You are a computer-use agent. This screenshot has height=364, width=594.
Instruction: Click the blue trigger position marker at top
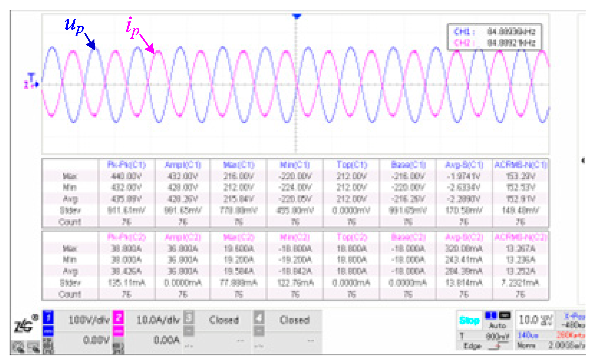[x=297, y=16]
